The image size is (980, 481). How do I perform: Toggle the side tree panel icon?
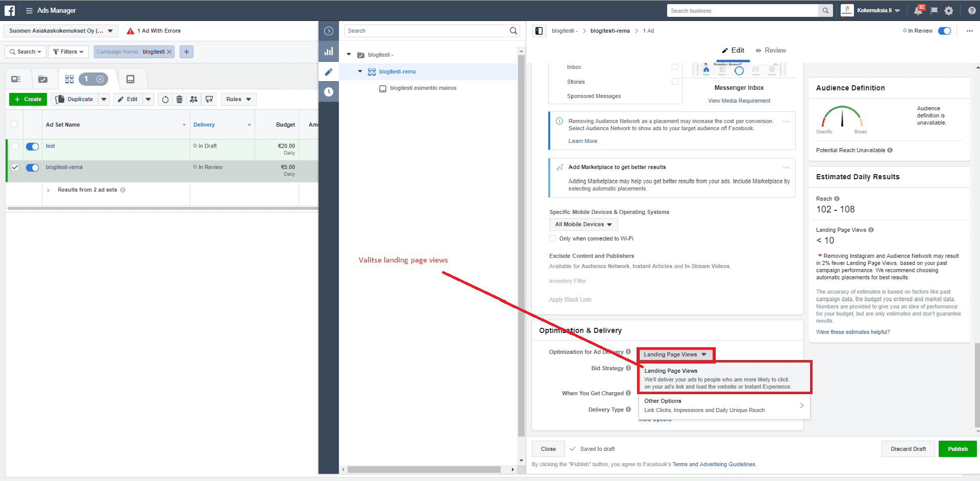click(539, 31)
